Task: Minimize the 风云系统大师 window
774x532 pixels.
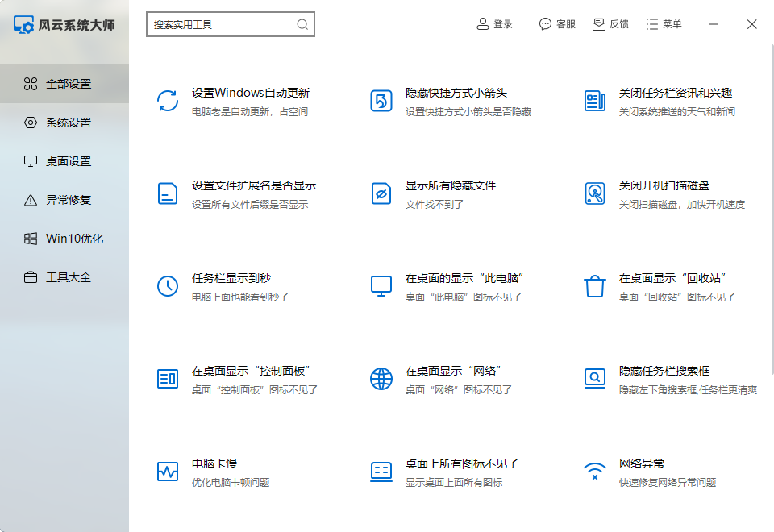Action: [x=714, y=24]
